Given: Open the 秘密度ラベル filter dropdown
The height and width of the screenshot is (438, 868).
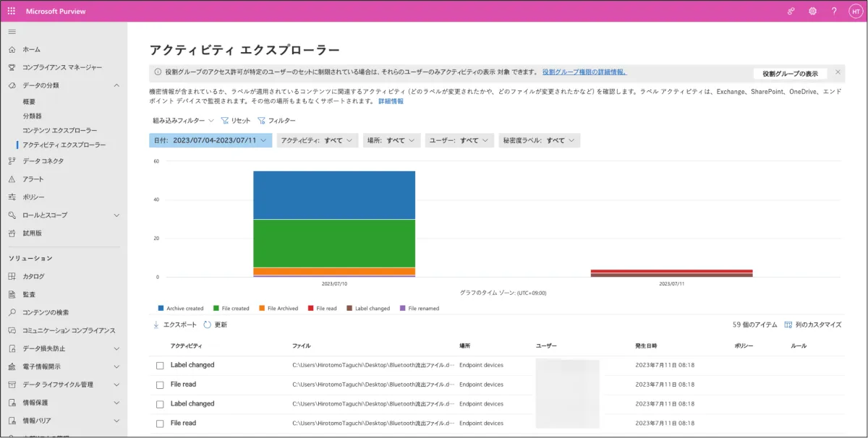Looking at the screenshot, I should [539, 140].
